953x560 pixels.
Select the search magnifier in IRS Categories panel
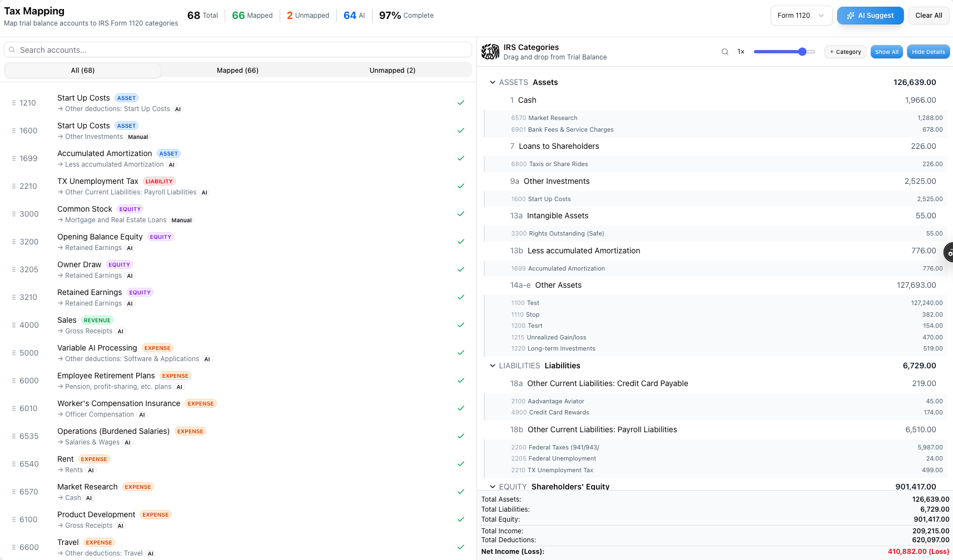(x=724, y=51)
